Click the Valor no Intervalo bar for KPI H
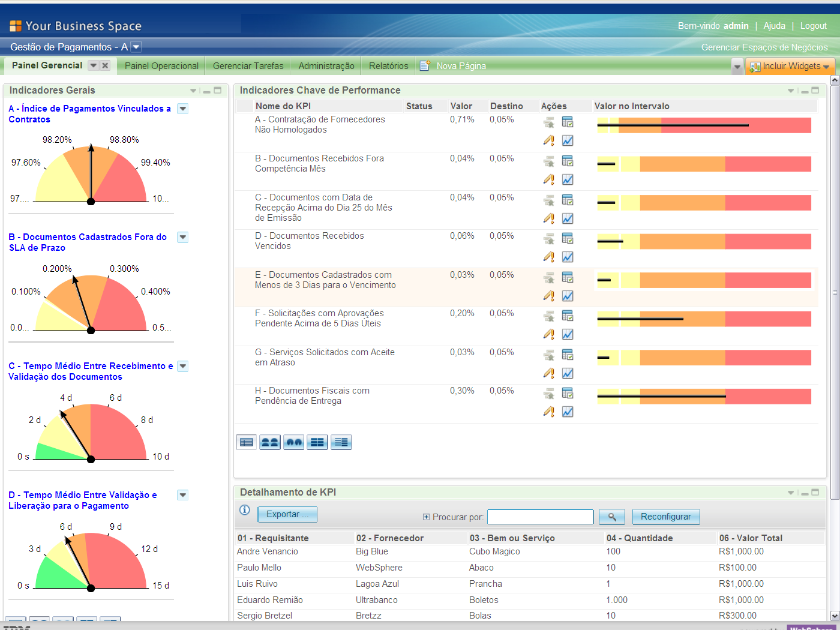 coord(704,396)
